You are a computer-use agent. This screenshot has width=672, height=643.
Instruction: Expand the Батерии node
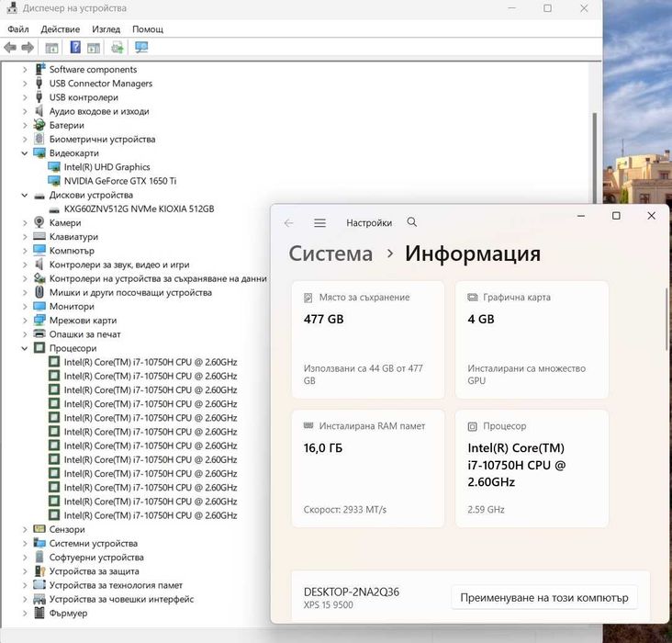[25, 125]
